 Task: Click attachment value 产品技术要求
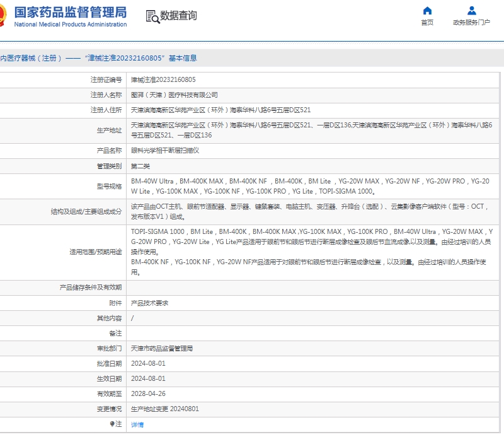[x=149, y=303]
